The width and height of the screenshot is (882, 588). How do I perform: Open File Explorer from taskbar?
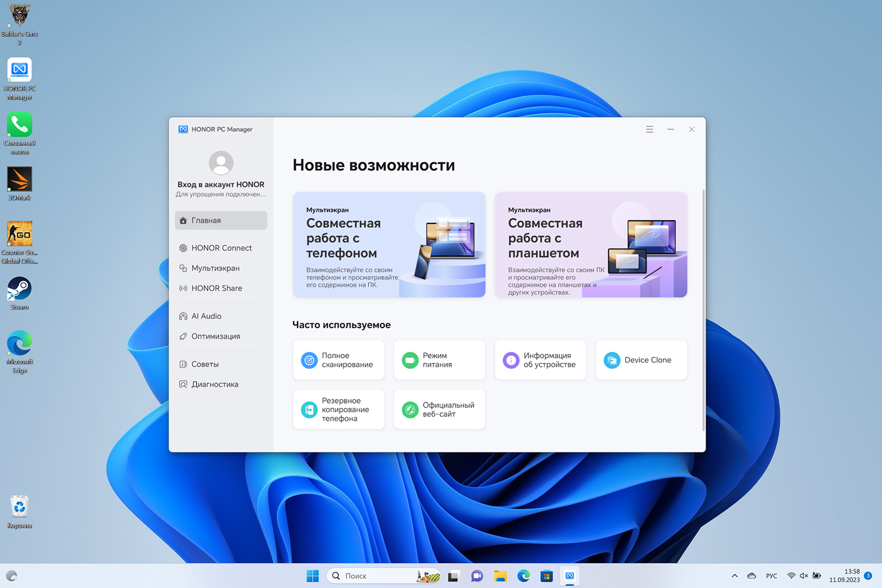pyautogui.click(x=500, y=576)
